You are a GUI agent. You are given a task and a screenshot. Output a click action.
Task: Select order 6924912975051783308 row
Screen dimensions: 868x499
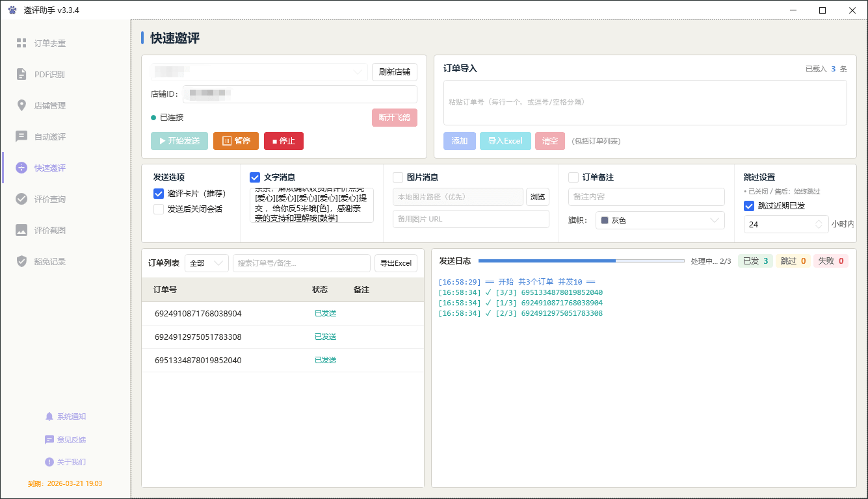click(x=283, y=337)
